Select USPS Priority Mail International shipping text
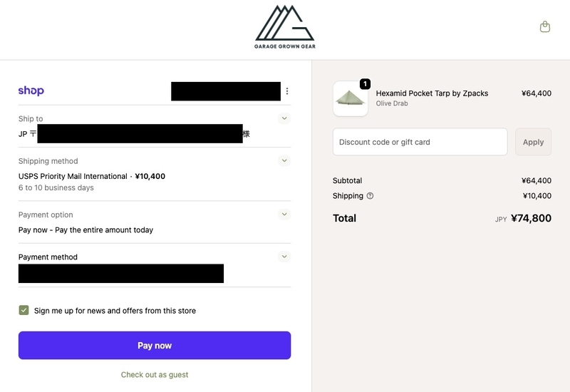The width and height of the screenshot is (570, 392). [x=73, y=176]
